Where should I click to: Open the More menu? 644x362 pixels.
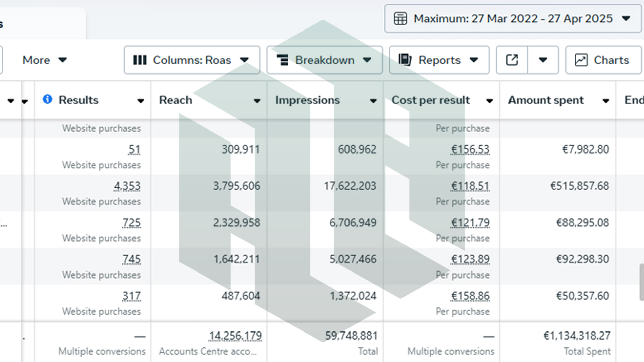45,60
